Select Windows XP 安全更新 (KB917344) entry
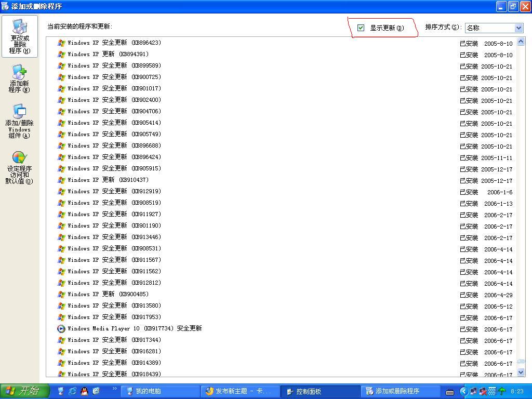This screenshot has height=399, width=532. pos(114,340)
